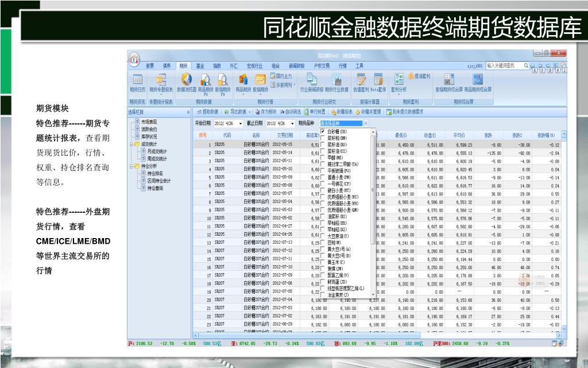This screenshot has height=368, width=588.
Task: Click the 提油套利 ribbon item
Action: (419, 76)
